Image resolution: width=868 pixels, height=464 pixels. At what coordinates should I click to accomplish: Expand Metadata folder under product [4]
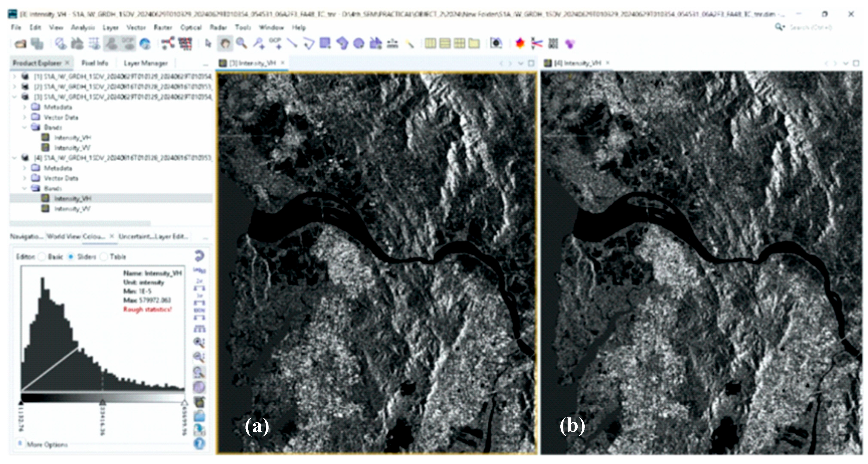pos(25,168)
